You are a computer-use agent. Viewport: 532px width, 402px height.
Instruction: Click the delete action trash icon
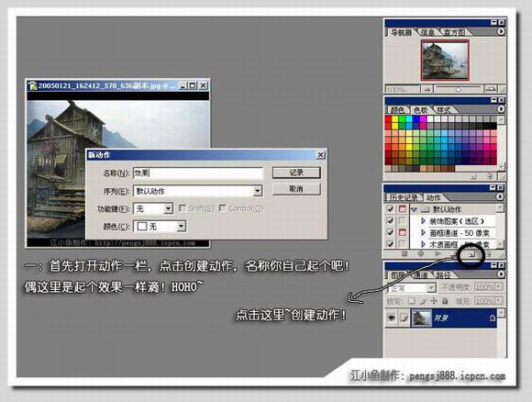point(488,253)
